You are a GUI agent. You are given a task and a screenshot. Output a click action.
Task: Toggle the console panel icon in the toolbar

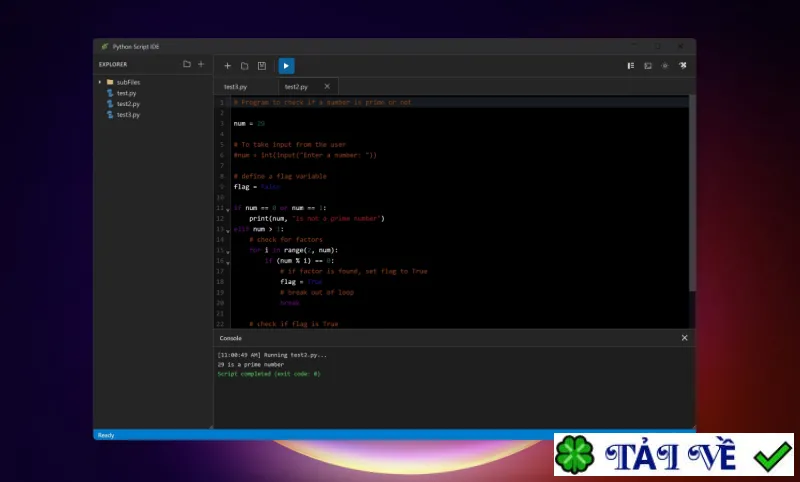tap(648, 66)
